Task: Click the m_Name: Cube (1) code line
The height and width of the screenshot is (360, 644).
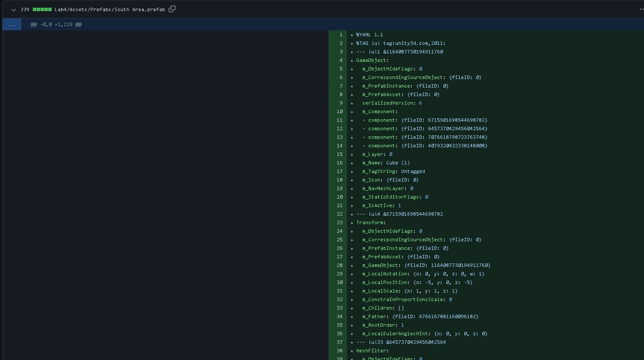Action: point(386,163)
